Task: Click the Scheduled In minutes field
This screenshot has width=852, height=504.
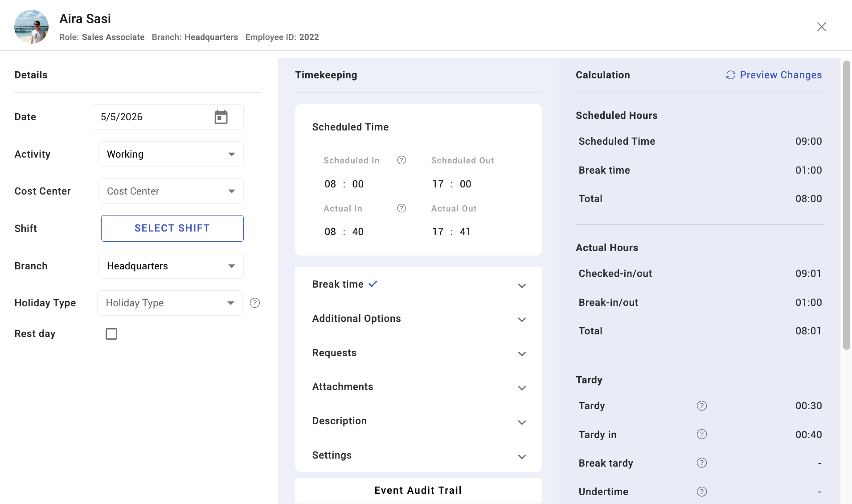Action: pyautogui.click(x=358, y=184)
